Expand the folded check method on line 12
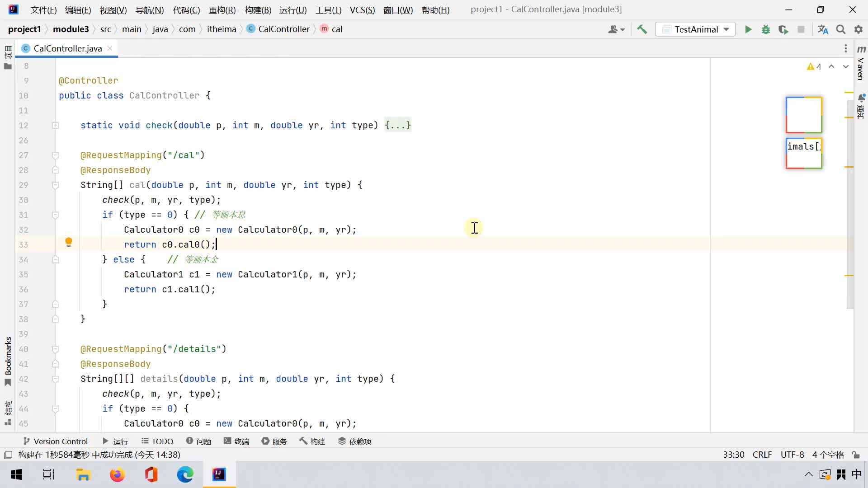Screen dimensions: 868x488 tap(55, 125)
